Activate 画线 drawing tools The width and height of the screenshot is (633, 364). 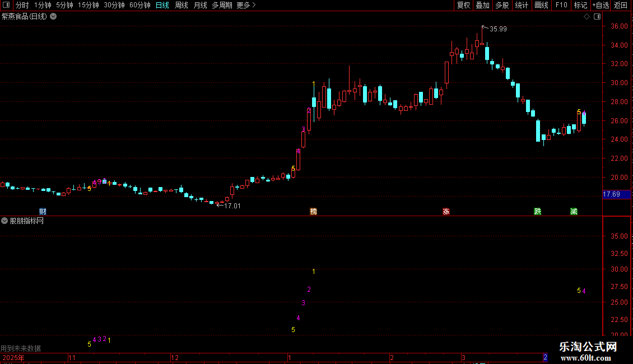[x=541, y=5]
